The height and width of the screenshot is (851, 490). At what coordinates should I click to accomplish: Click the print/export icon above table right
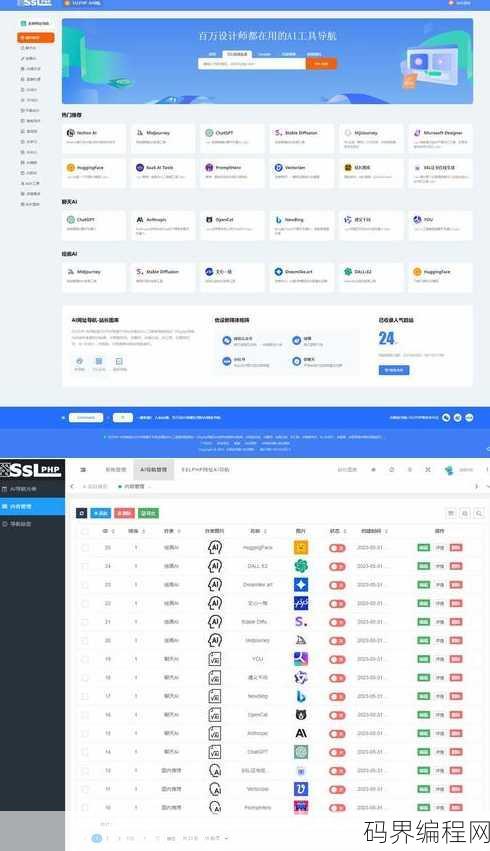[465, 513]
